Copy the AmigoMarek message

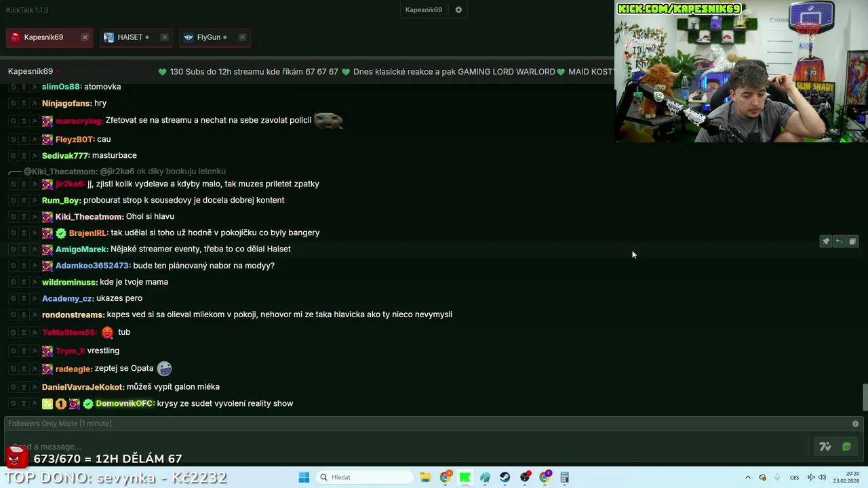pos(852,241)
